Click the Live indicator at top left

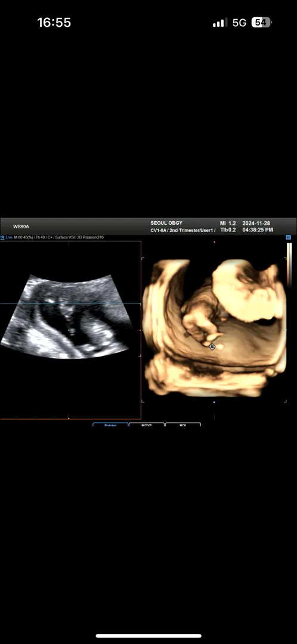click(x=8, y=237)
